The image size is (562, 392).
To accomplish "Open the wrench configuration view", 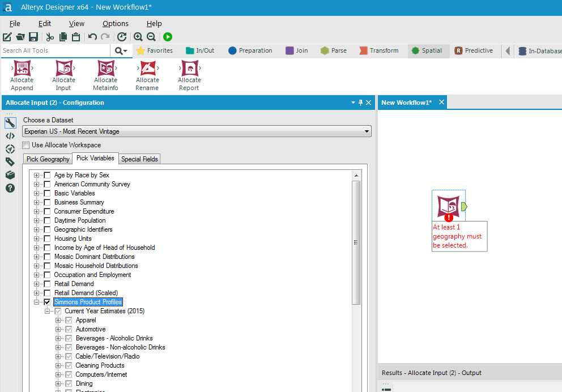I will pyautogui.click(x=10, y=123).
